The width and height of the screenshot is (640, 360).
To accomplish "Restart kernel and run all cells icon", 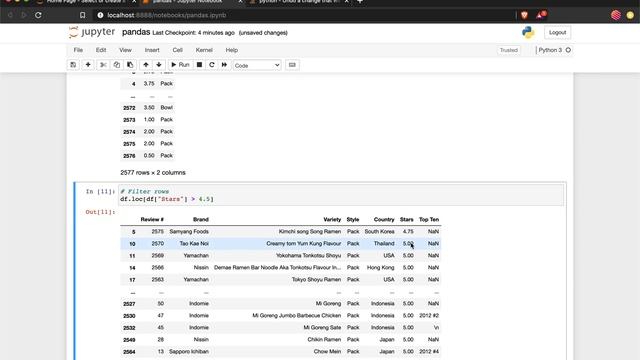I will [224, 65].
